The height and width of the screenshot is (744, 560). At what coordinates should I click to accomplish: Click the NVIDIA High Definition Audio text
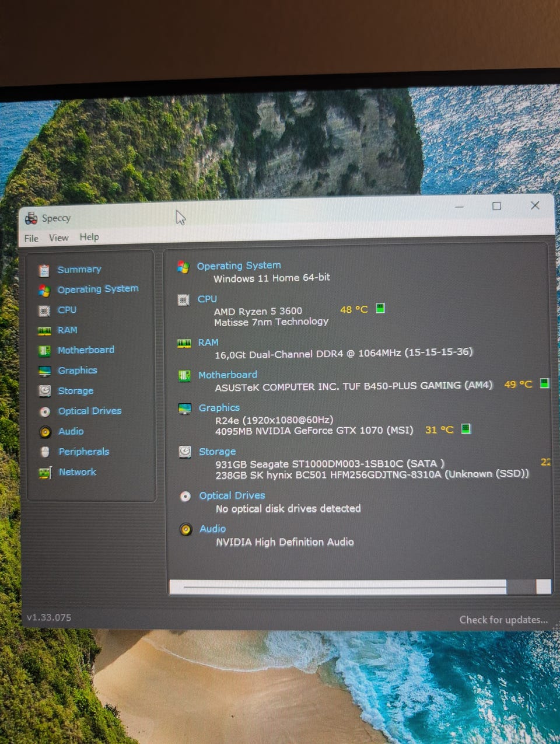click(x=285, y=542)
